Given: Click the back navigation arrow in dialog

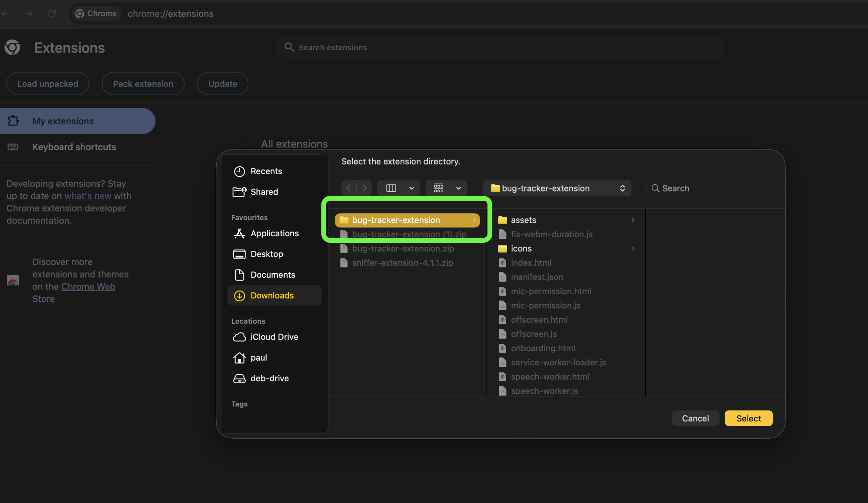Looking at the screenshot, I should click(349, 188).
